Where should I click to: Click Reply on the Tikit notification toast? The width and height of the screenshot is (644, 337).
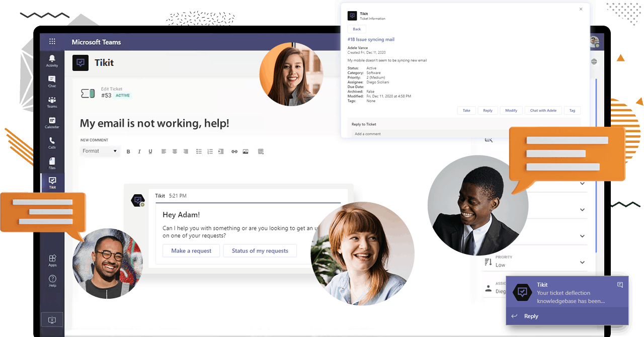tap(531, 316)
